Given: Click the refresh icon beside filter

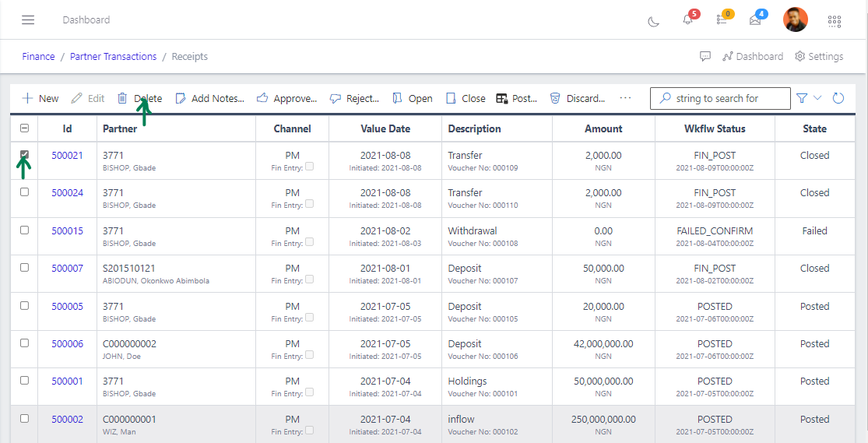Looking at the screenshot, I should pos(838,98).
